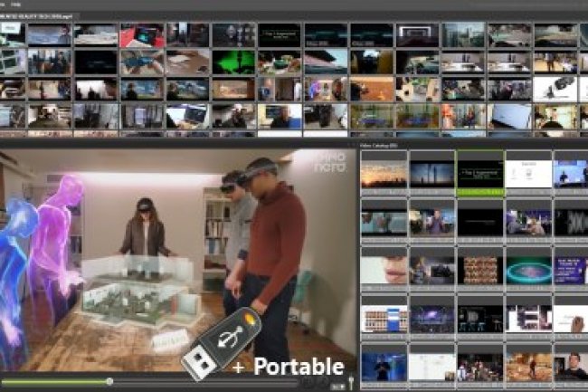Screen dimensions: 588x392
Task: Select the green-lit scene thumbnail in the top strip
Action: point(234,62)
